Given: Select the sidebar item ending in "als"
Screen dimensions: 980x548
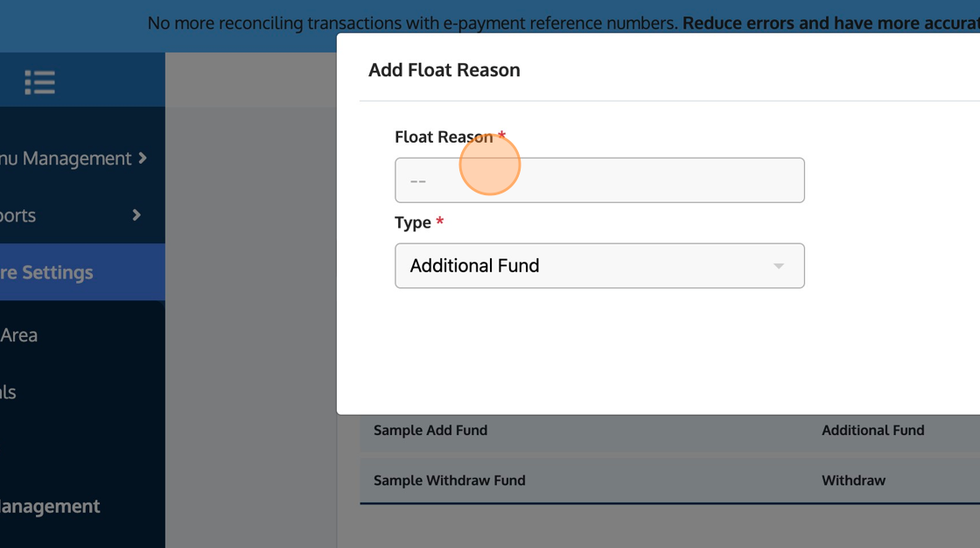Looking at the screenshot, I should [x=9, y=392].
